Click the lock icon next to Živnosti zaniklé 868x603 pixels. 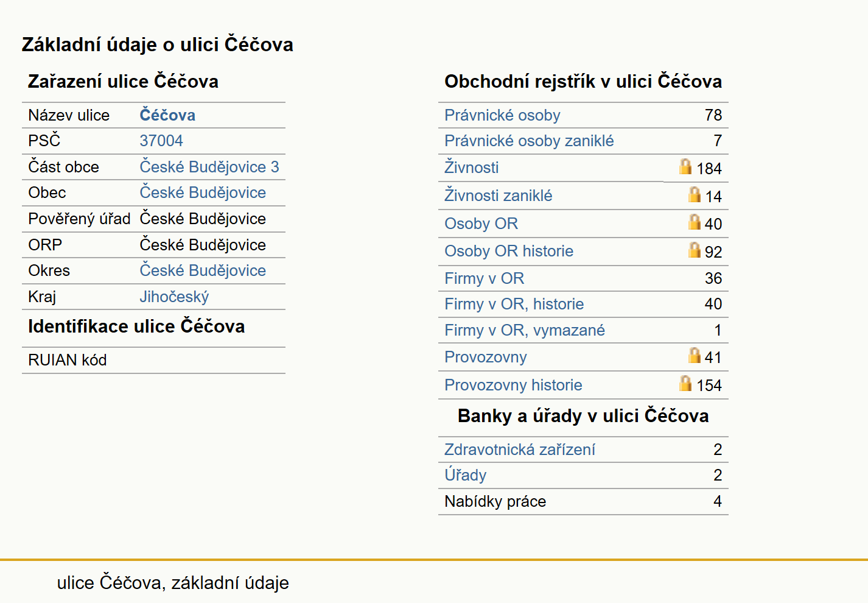pyautogui.click(x=694, y=194)
